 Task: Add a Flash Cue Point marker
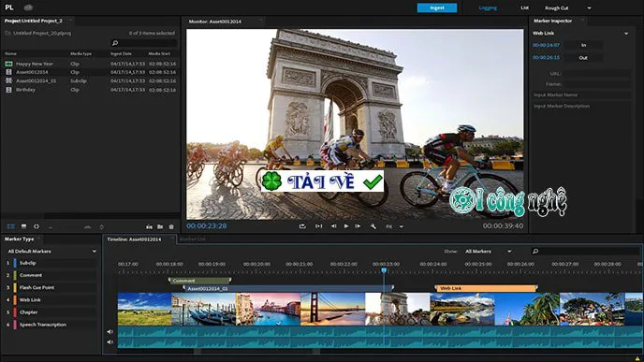pyautogui.click(x=55, y=287)
